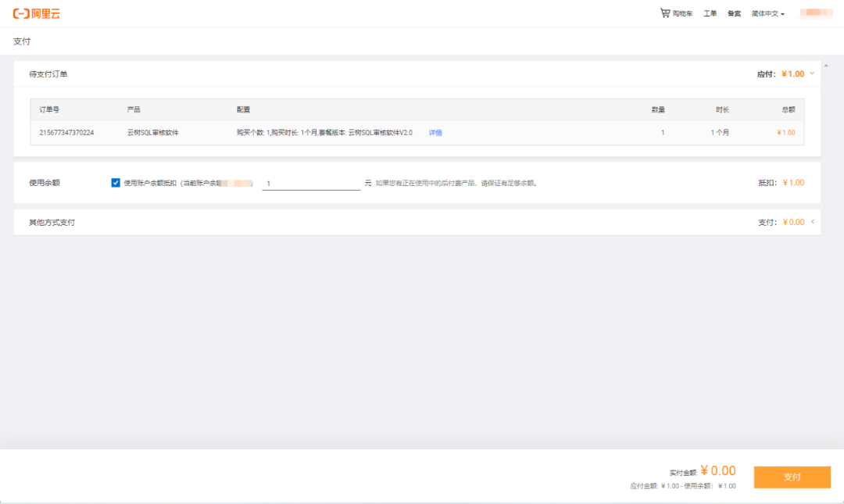844x504 pixels.
Task: Select product name 云树SQL审核软件
Action: [x=153, y=133]
